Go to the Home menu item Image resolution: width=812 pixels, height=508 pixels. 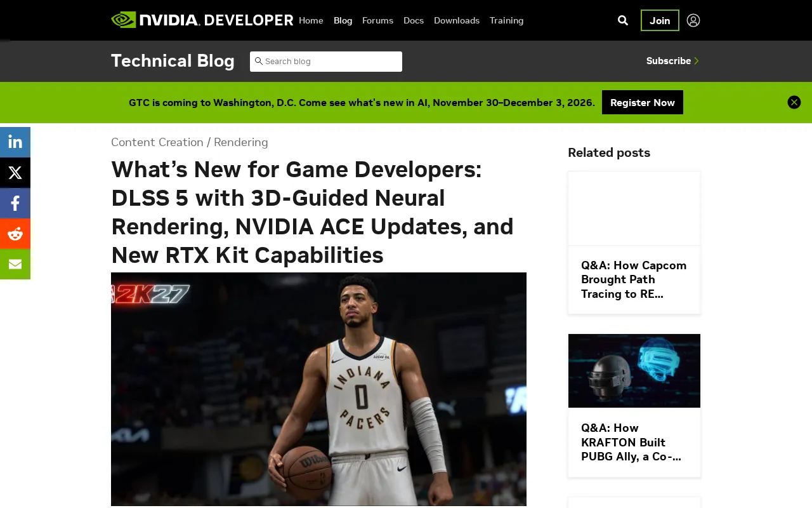pyautogui.click(x=311, y=20)
